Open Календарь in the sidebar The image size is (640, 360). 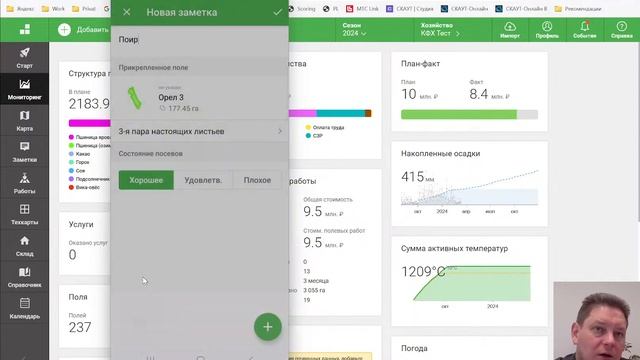tap(24, 308)
